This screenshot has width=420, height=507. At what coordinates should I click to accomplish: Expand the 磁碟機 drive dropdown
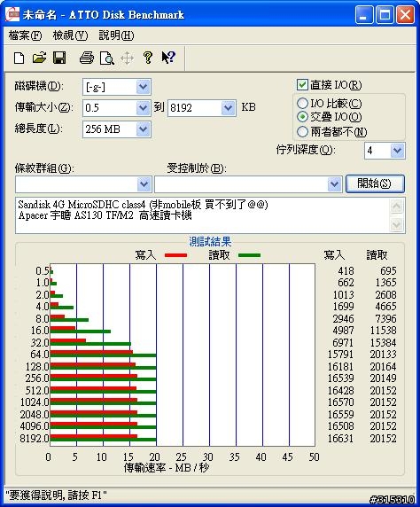coord(143,87)
